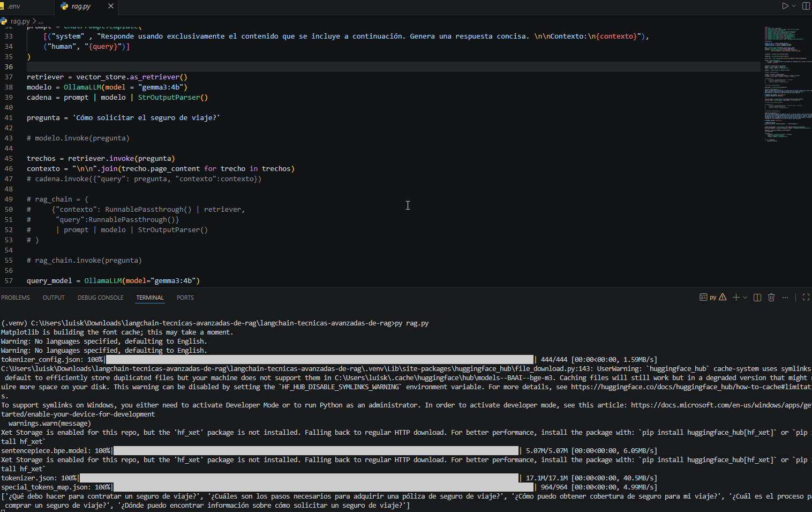Click the '{query}' placeholder on line 34

click(x=103, y=47)
